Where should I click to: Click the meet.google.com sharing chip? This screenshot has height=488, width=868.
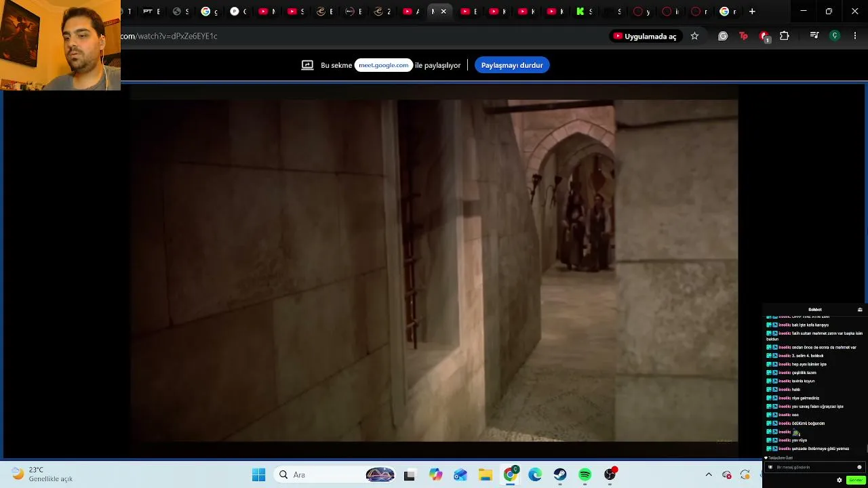384,65
